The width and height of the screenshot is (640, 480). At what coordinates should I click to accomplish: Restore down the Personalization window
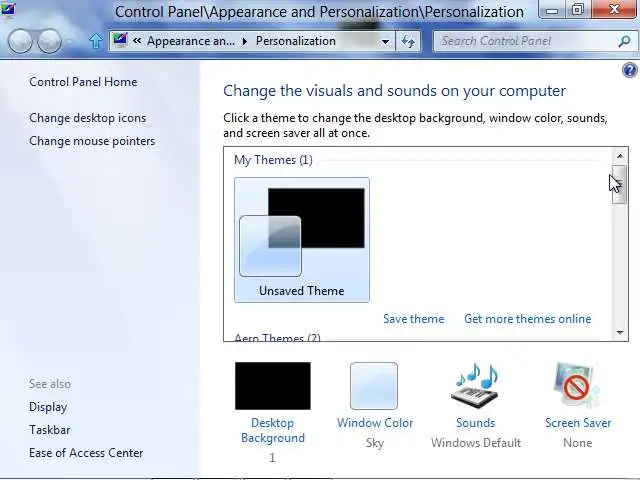(578, 10)
